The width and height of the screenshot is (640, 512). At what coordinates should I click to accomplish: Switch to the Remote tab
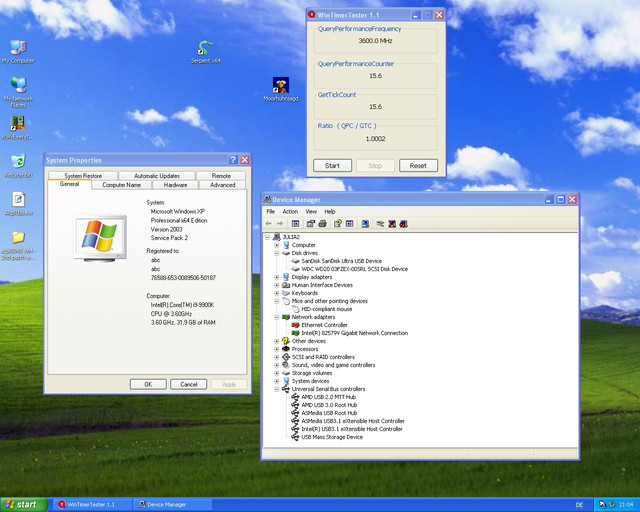coord(221,176)
